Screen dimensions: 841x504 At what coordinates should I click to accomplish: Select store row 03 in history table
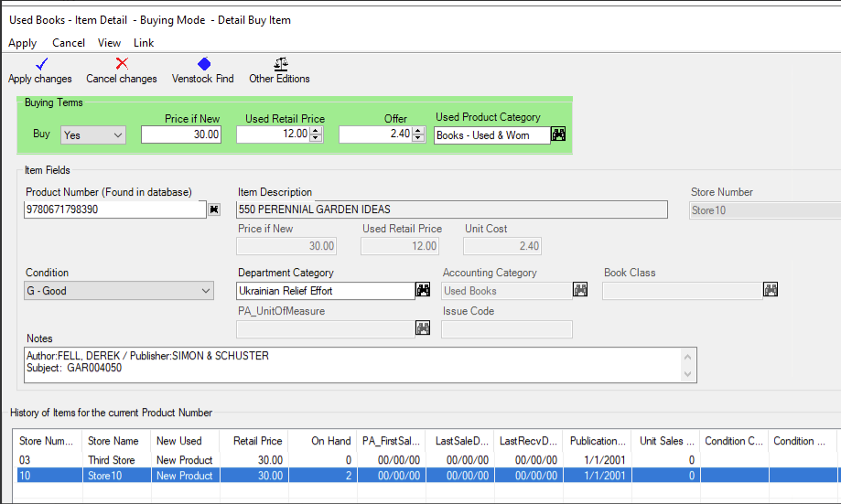[x=427, y=460]
